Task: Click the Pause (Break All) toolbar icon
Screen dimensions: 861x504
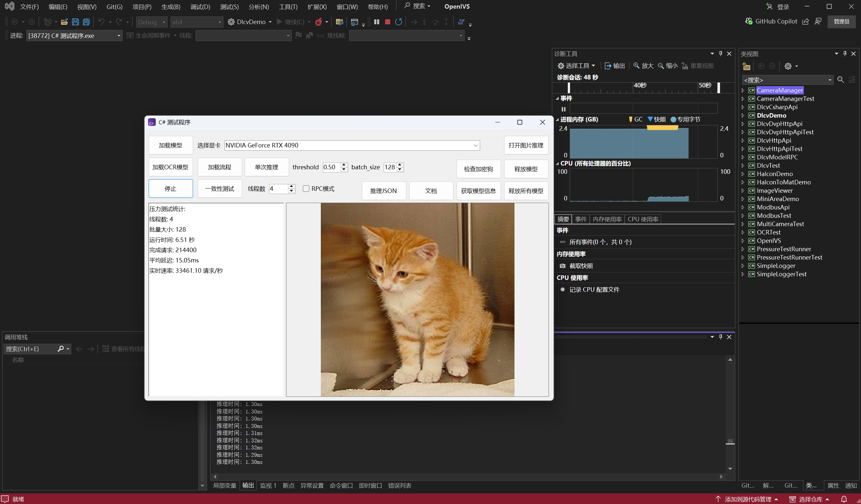Action: (376, 22)
